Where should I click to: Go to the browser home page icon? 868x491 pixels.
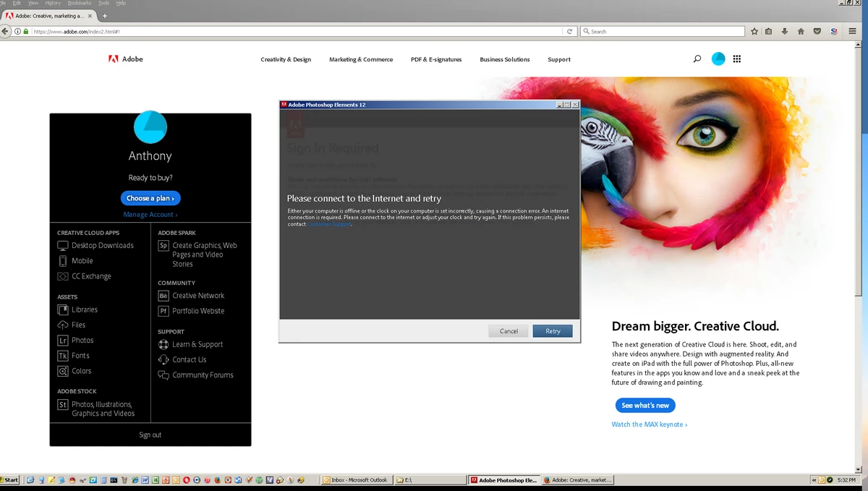click(x=801, y=31)
